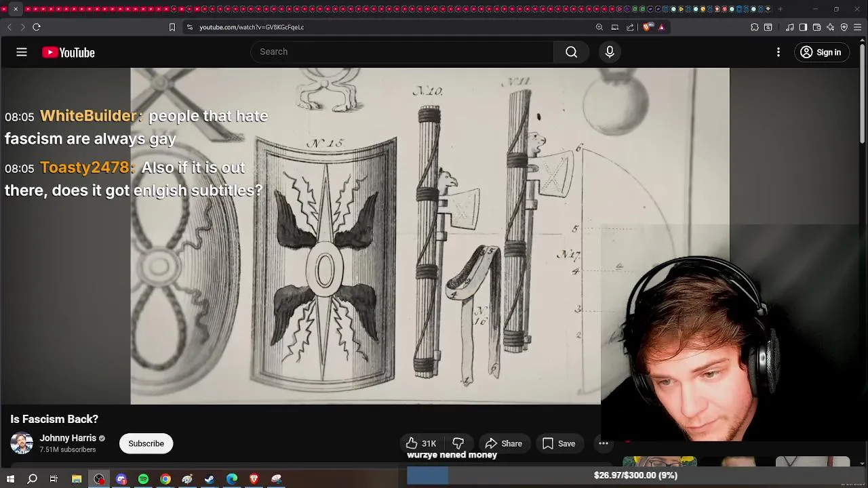Reload the page in the browser

click(37, 27)
